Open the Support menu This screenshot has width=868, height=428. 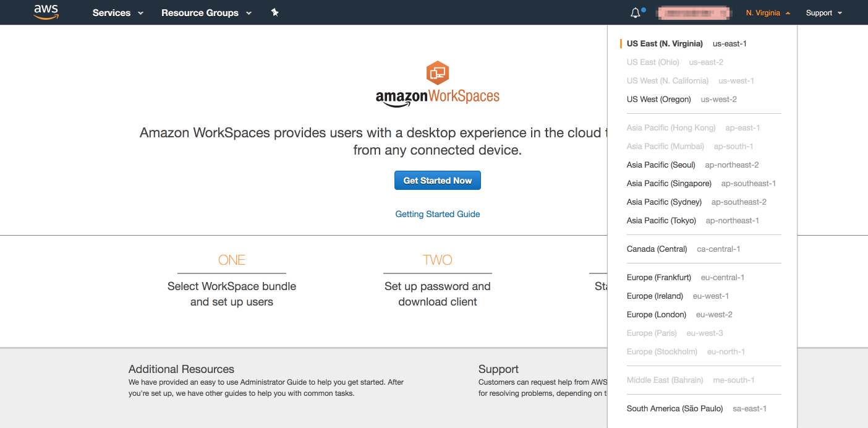(823, 13)
